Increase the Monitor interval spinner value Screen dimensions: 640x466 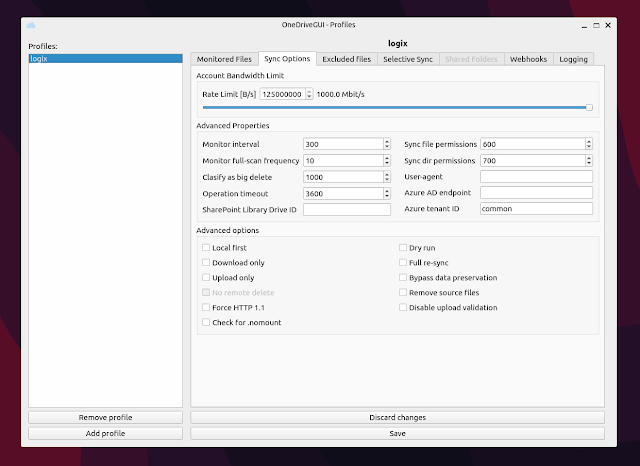386,141
